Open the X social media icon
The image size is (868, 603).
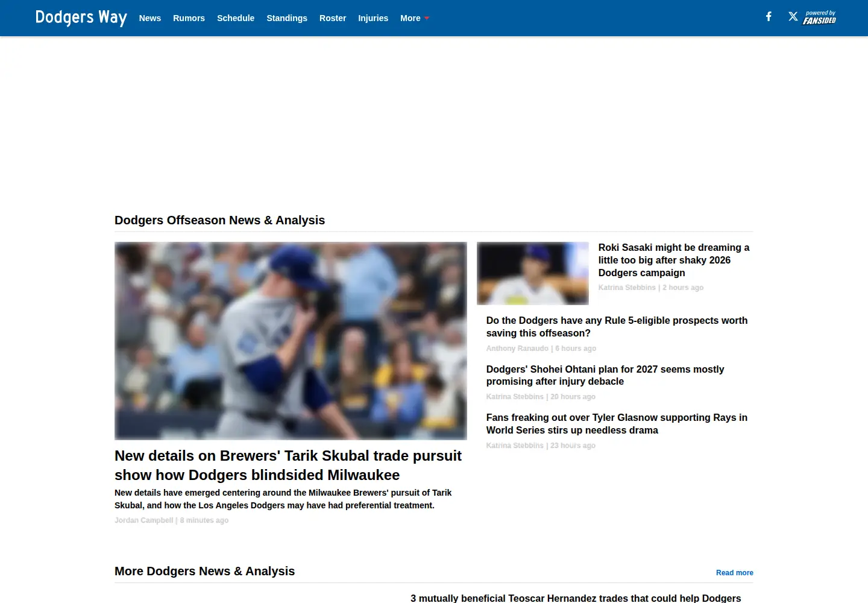pos(793,17)
